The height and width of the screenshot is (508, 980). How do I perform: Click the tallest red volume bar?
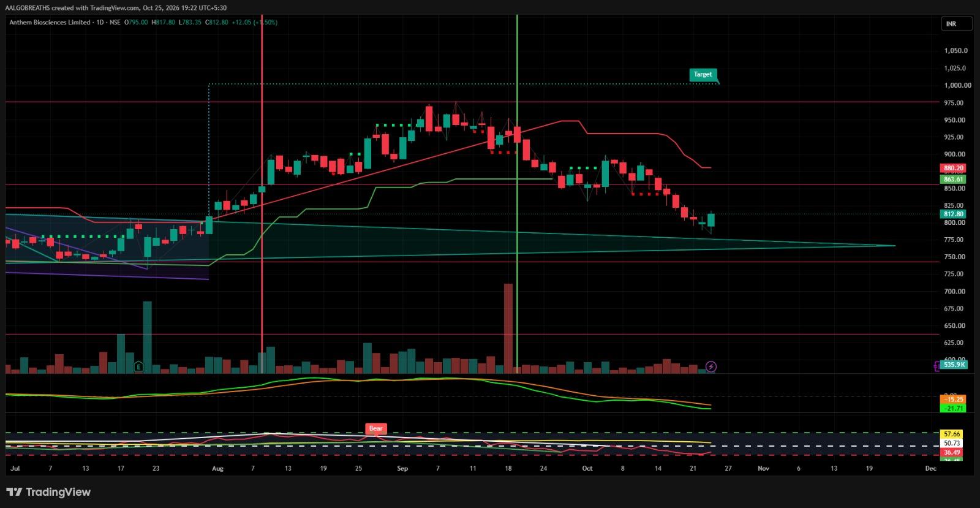pos(508,328)
